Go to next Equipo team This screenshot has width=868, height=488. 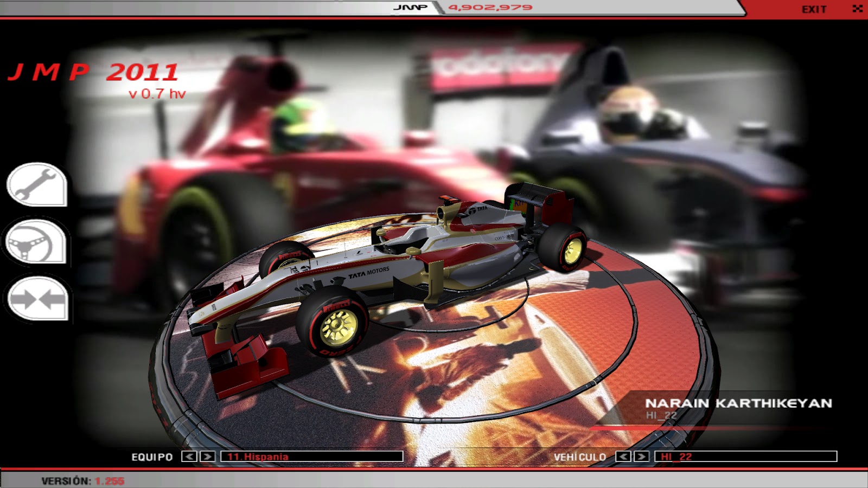207,457
